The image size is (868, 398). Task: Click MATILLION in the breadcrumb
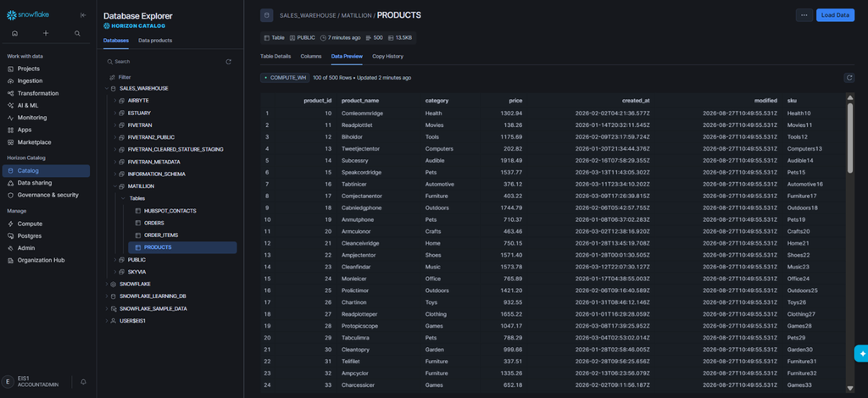coord(357,15)
